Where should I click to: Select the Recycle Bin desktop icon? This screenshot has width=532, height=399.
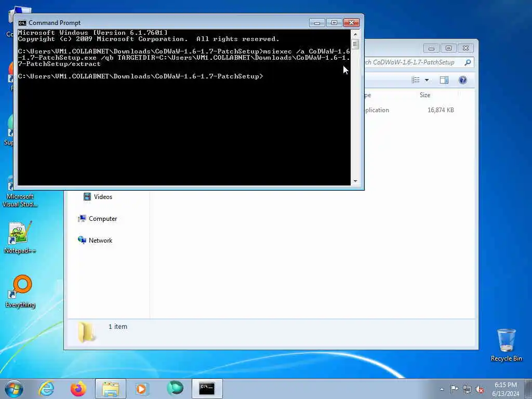(x=506, y=345)
